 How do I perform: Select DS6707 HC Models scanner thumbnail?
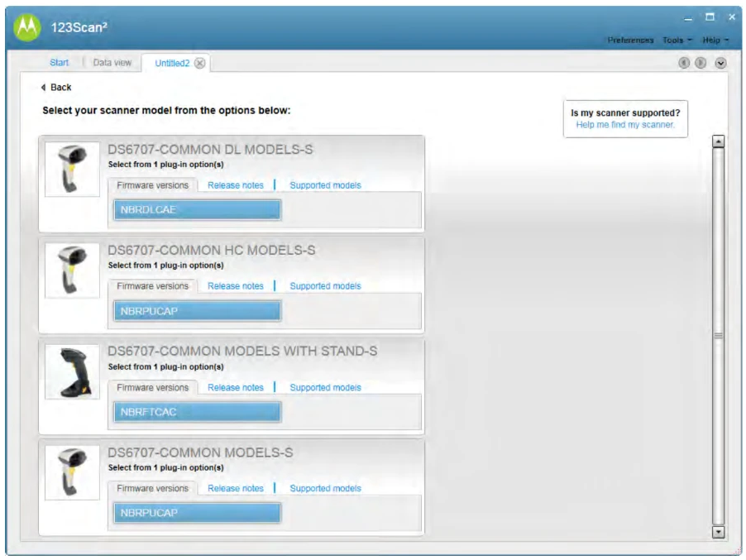72,270
